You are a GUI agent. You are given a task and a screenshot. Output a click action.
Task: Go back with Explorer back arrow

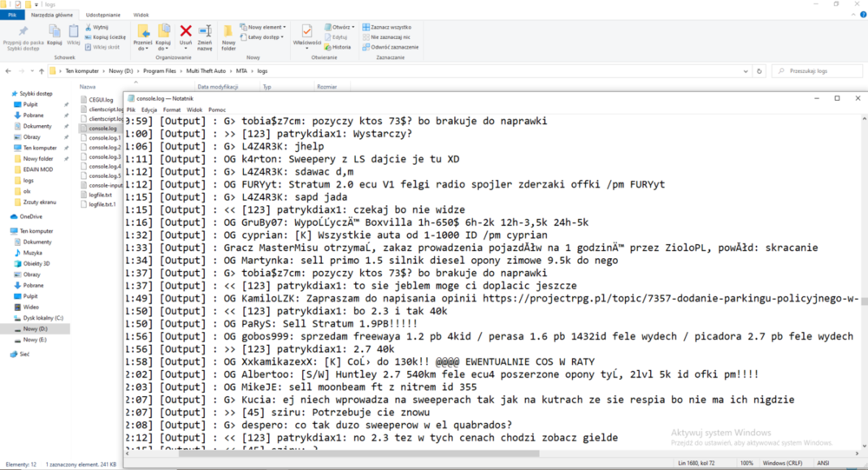tap(9, 71)
